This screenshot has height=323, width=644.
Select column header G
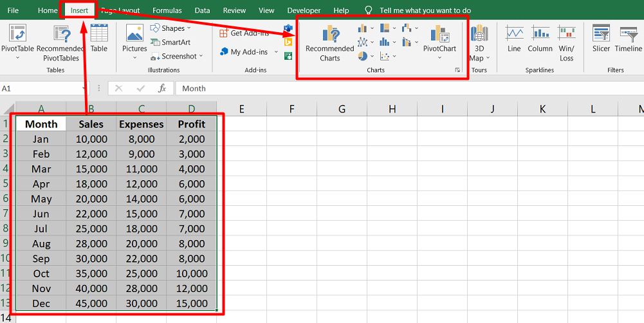point(342,109)
